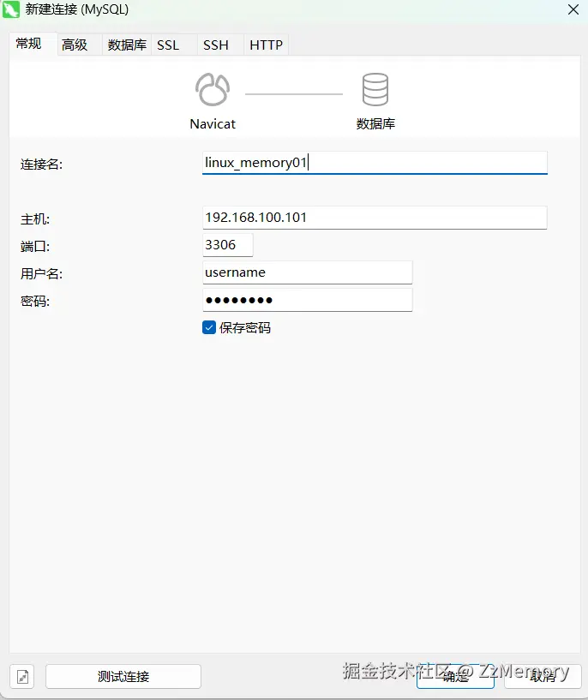Click the 保存密码 label text

244,327
